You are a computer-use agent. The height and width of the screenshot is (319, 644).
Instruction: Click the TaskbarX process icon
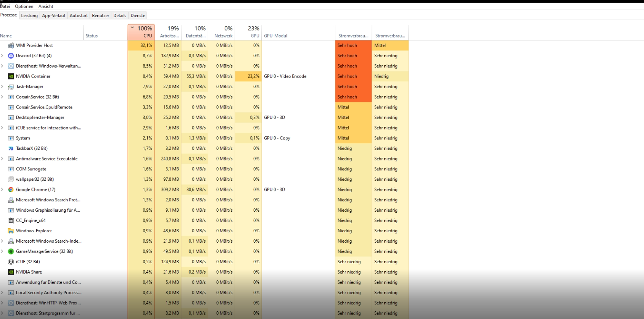(11, 149)
